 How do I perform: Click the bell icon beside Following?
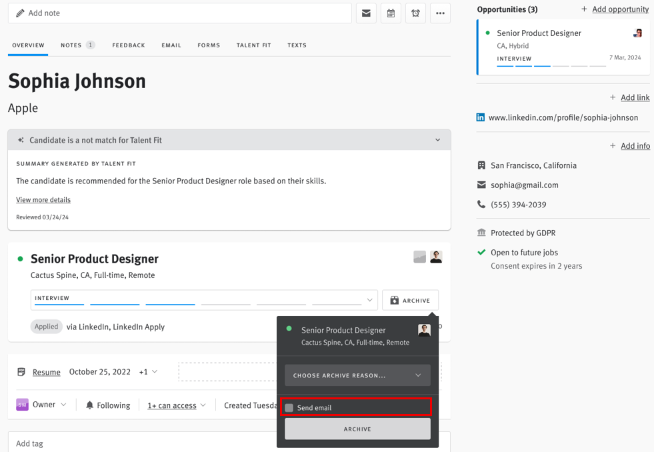coord(89,405)
